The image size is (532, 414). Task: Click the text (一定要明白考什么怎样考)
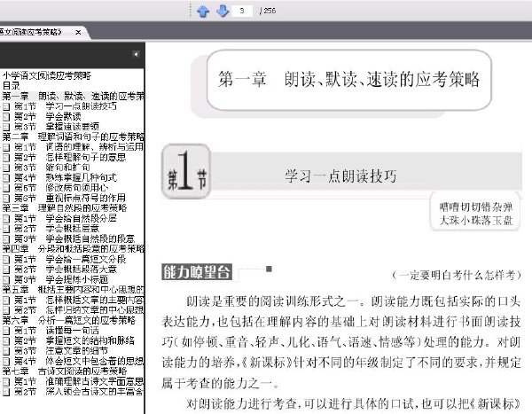[457, 275]
